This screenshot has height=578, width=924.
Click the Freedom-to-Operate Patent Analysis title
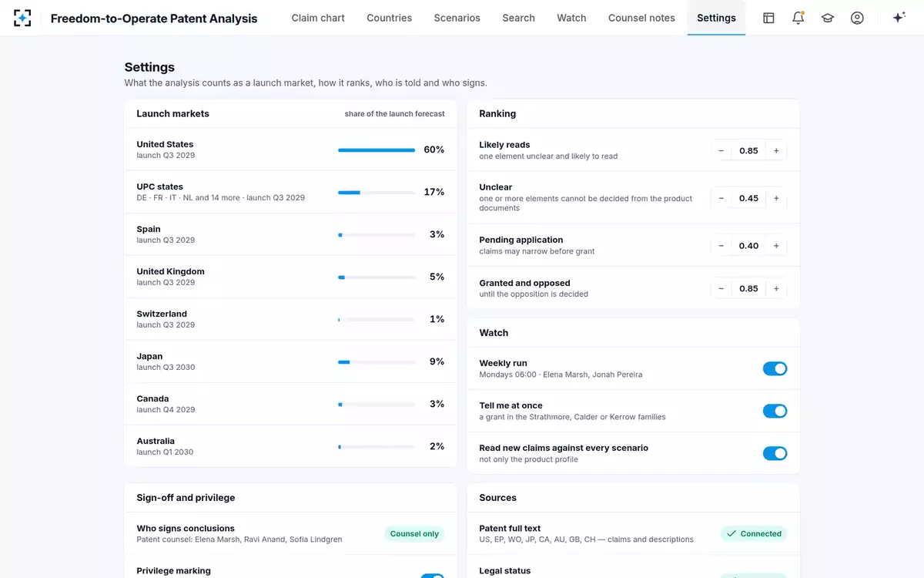pyautogui.click(x=154, y=18)
